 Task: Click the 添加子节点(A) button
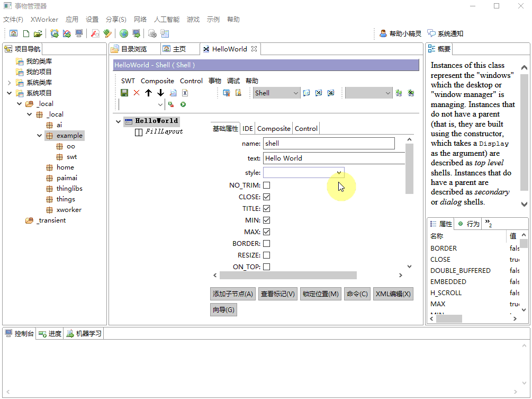(233, 294)
